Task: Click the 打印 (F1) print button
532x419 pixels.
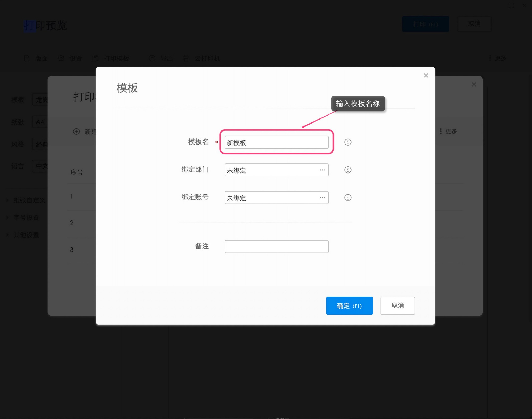Action: (x=425, y=24)
